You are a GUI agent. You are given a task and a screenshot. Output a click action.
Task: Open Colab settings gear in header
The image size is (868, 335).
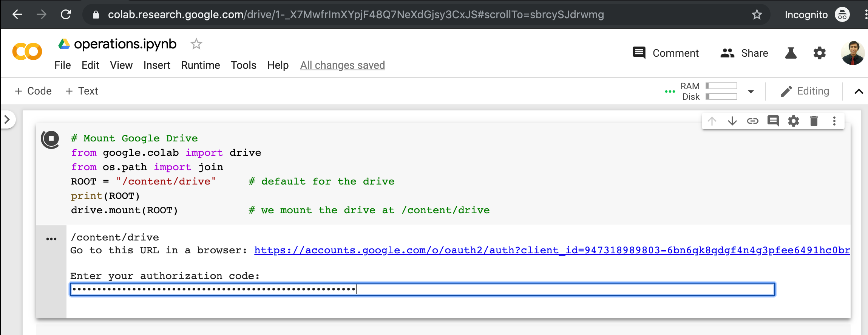(819, 53)
